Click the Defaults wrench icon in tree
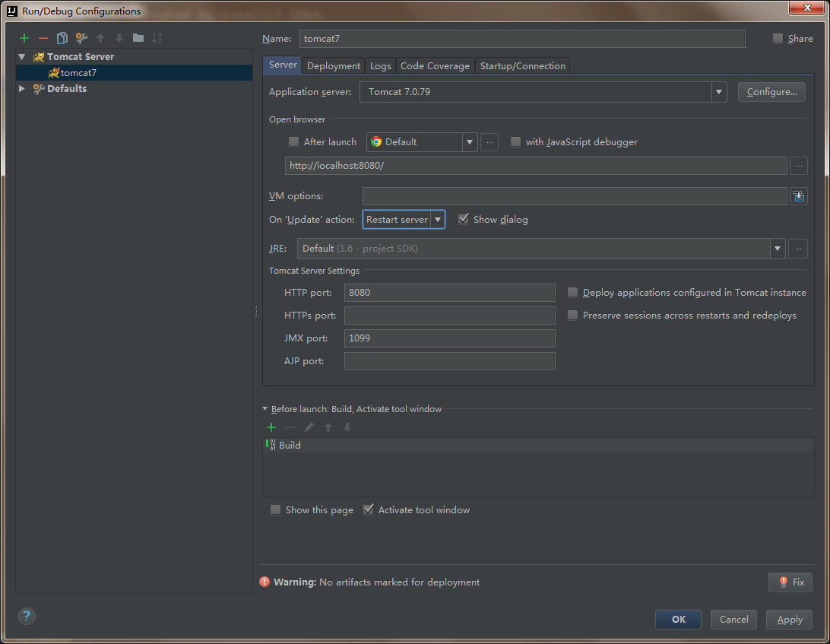The image size is (830, 644). pos(39,89)
